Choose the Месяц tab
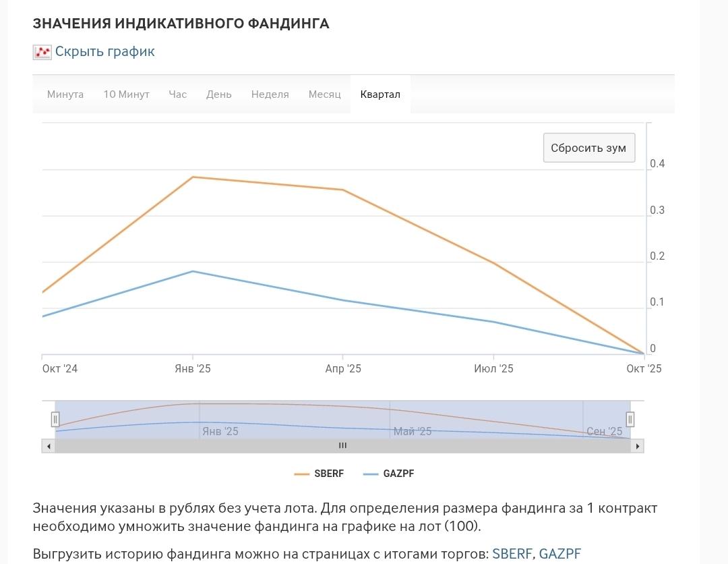The width and height of the screenshot is (728, 564). [325, 94]
